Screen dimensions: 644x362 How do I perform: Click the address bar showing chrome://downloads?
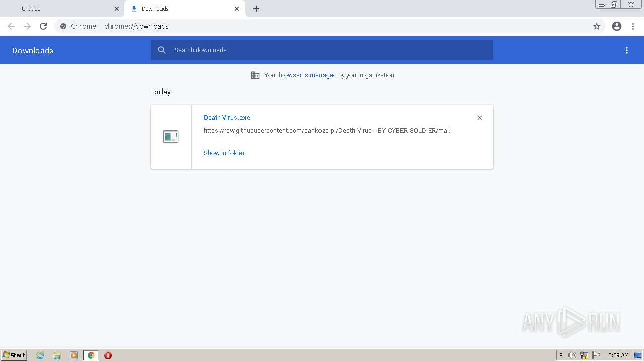point(322,26)
